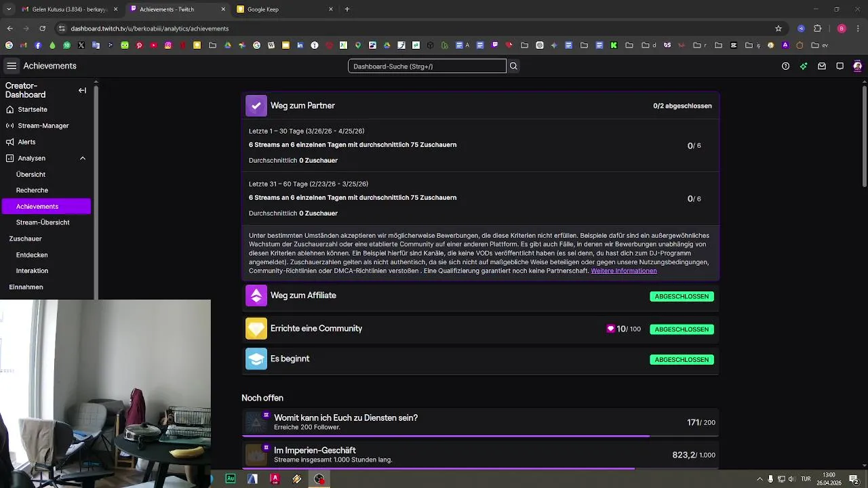The width and height of the screenshot is (868, 488).
Task: Collapse the Analysen section chevron
Action: click(x=83, y=158)
